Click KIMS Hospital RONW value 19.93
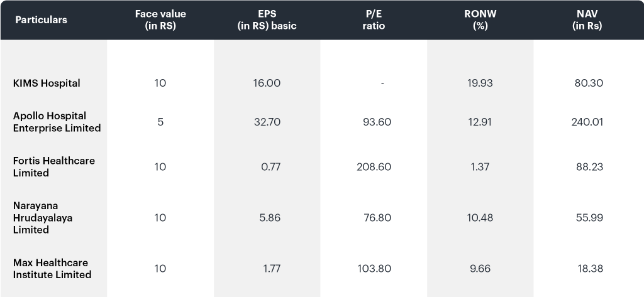644x297 pixels. 480,84
